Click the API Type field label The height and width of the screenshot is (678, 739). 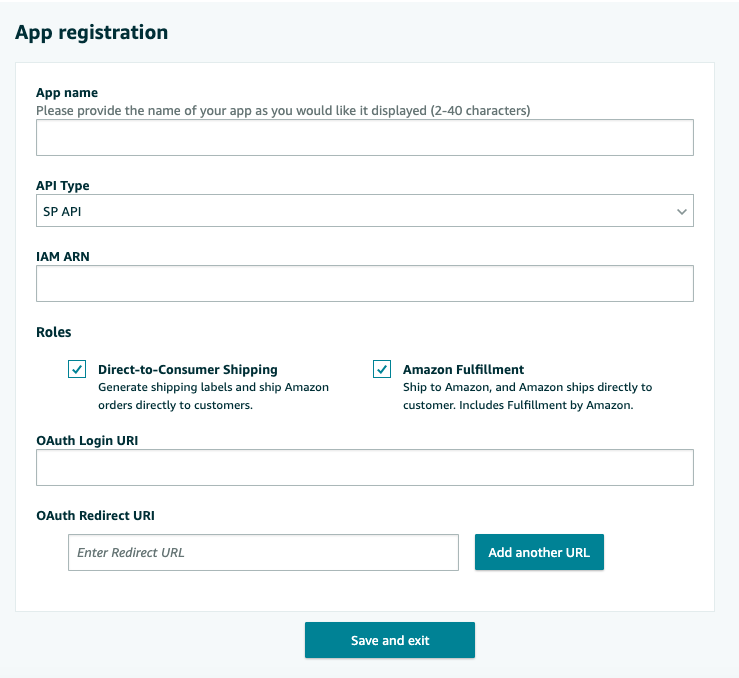point(63,186)
